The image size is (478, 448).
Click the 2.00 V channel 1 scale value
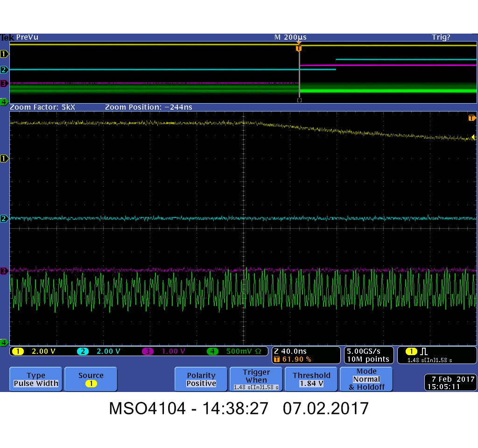point(43,351)
